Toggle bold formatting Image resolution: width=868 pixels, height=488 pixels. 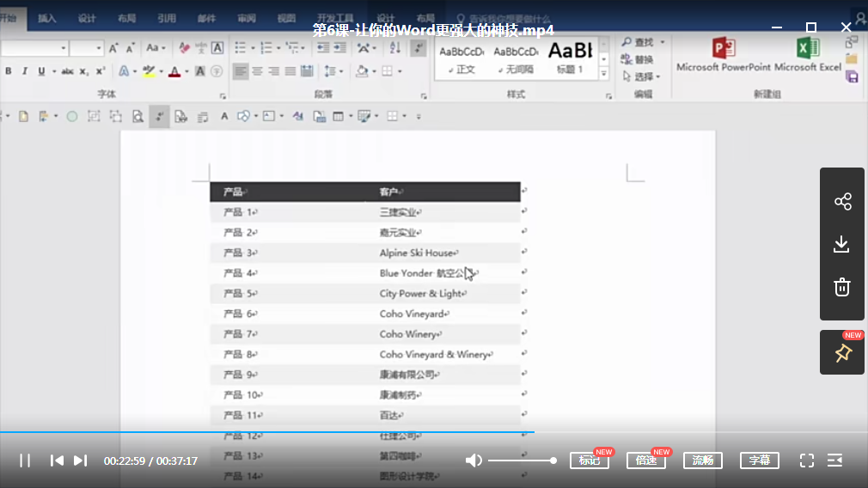(9, 70)
